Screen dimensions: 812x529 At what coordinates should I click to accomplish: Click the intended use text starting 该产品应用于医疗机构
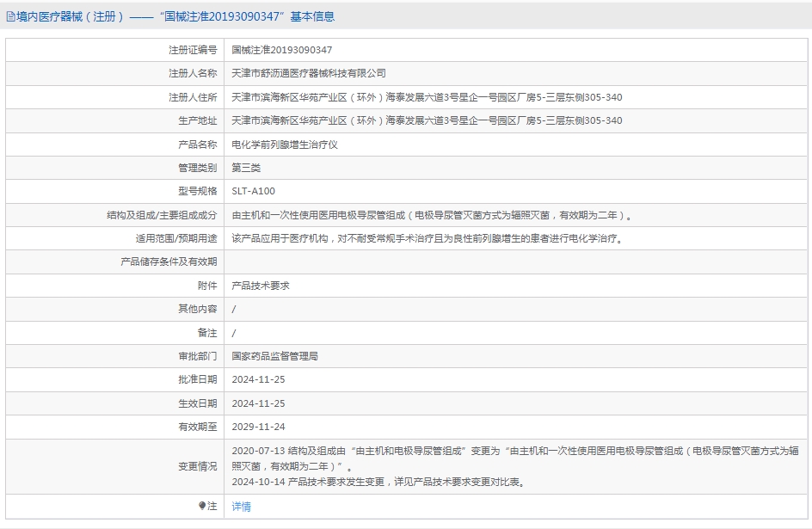pyautogui.click(x=428, y=238)
